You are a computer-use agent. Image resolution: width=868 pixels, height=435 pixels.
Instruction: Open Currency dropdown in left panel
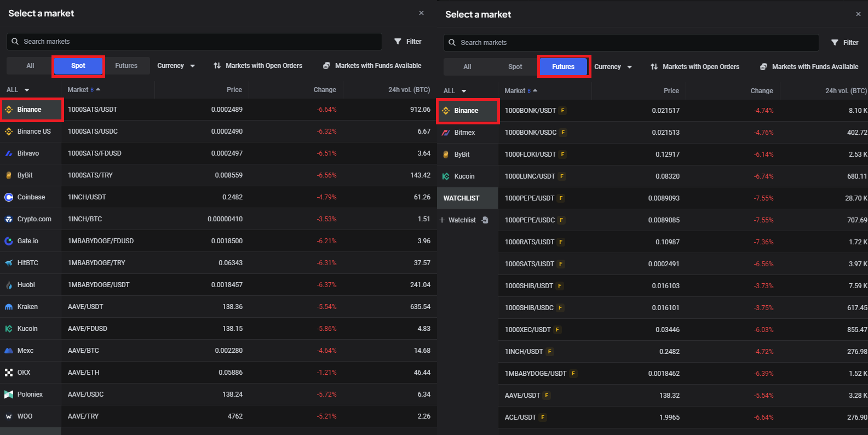(x=176, y=66)
